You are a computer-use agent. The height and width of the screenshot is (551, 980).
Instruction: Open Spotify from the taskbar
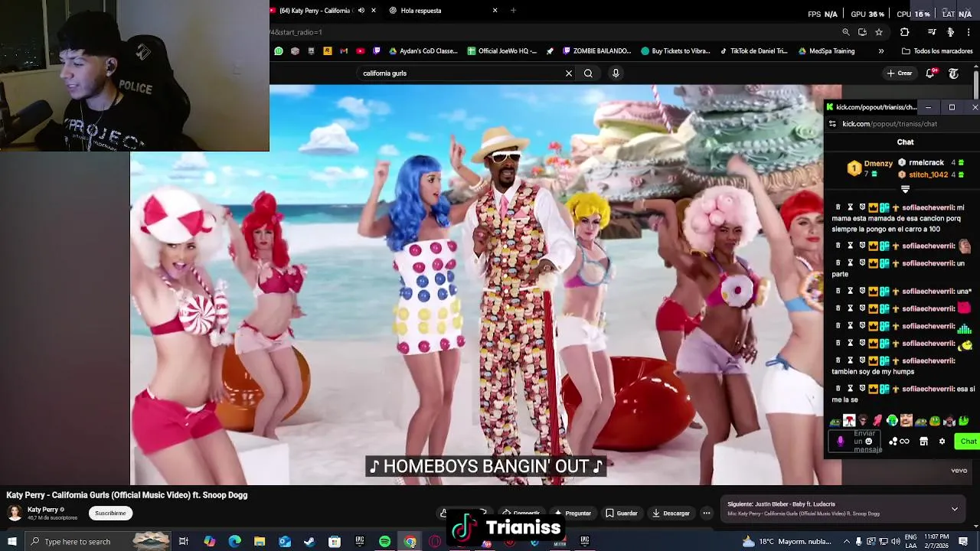pos(385,542)
